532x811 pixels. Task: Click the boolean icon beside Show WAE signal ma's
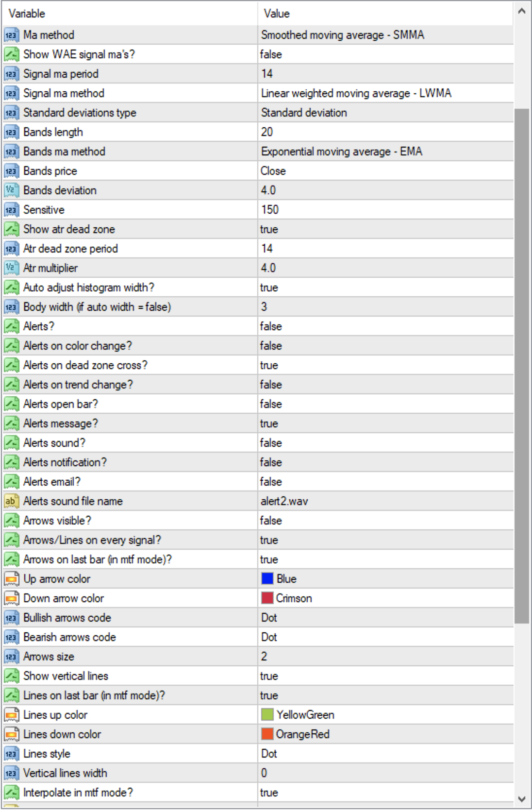[11, 54]
